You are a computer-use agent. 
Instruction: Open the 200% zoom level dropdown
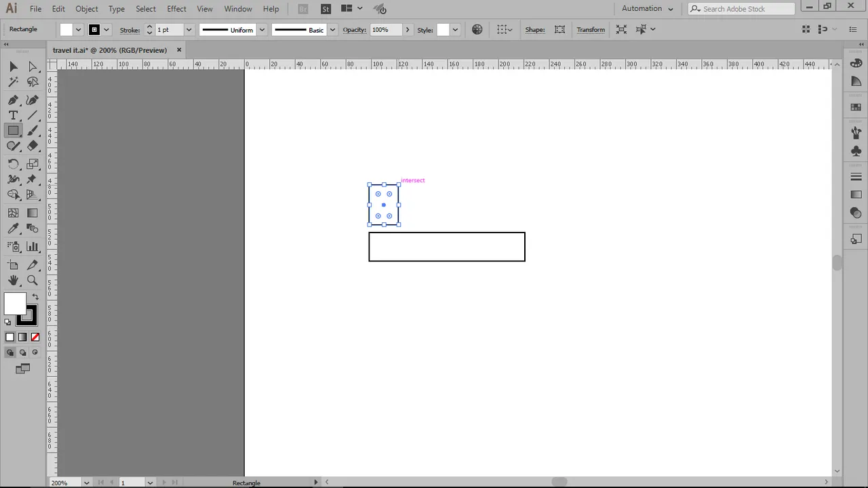[x=86, y=483]
